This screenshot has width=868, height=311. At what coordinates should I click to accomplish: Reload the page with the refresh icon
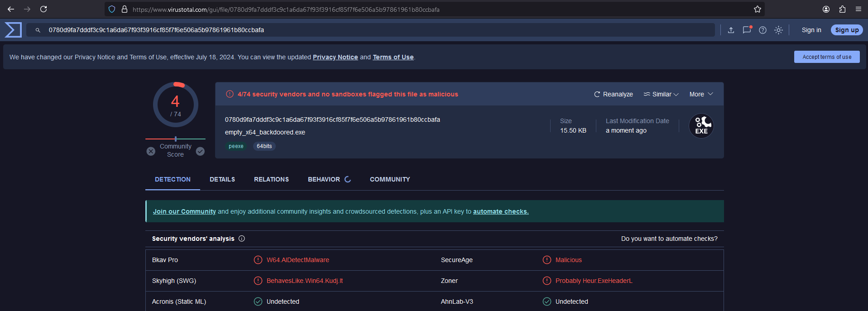(43, 9)
